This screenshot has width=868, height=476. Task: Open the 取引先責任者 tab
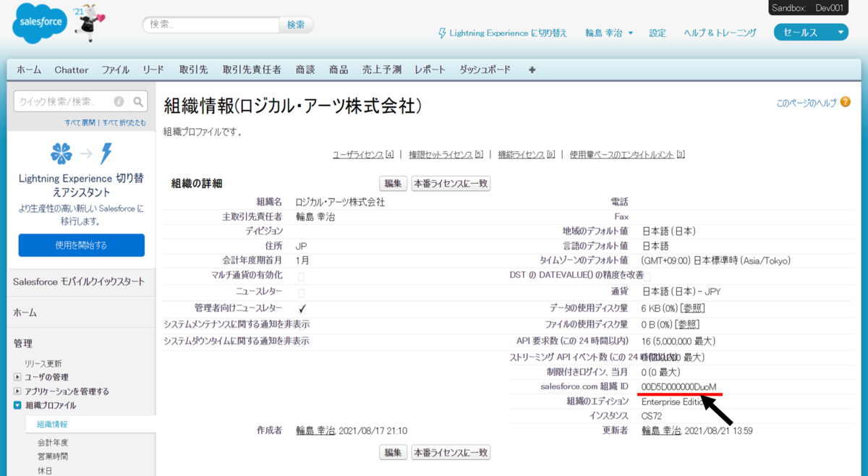(x=252, y=70)
